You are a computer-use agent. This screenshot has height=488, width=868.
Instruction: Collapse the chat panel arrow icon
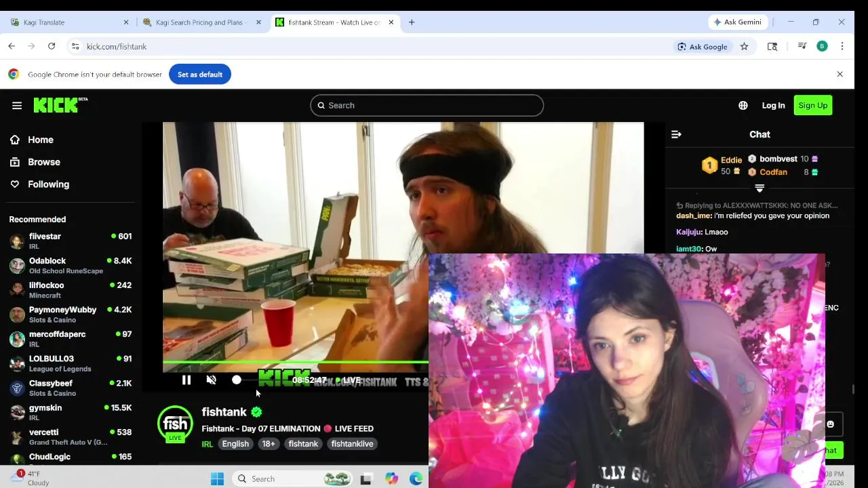(x=676, y=134)
